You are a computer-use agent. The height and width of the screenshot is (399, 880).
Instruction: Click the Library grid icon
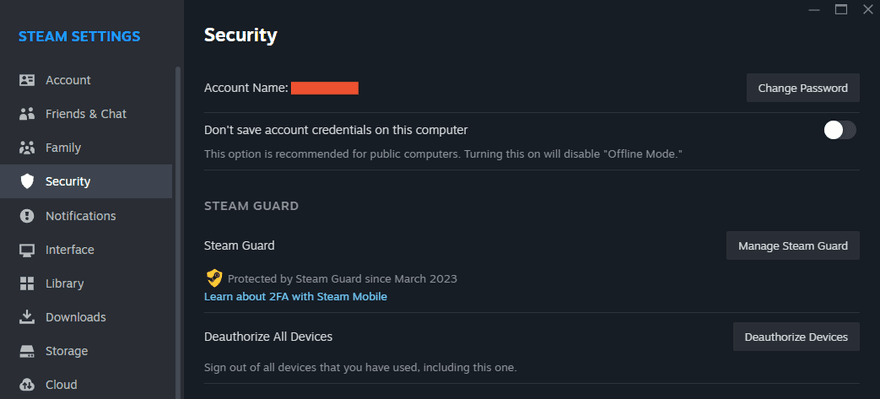coord(27,283)
